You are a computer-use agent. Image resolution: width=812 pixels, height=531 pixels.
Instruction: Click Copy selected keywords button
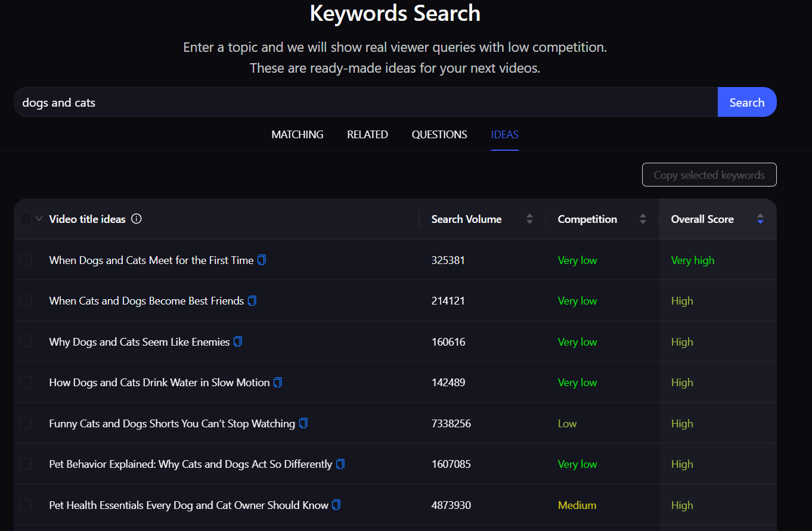click(709, 175)
